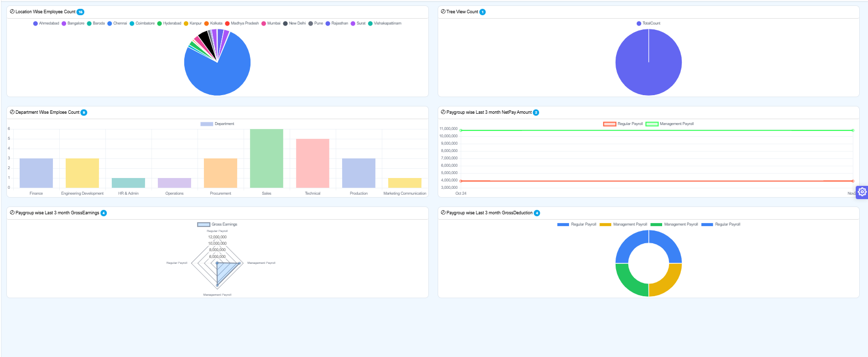
Task: Click the Department legend color swatch
Action: 206,124
